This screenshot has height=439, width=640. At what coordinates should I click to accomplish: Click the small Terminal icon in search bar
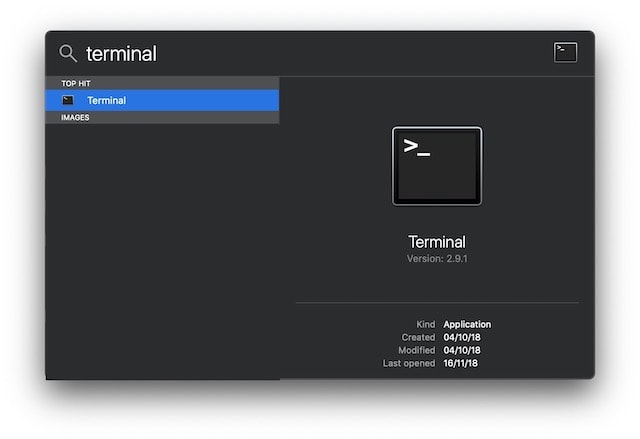coord(565,52)
